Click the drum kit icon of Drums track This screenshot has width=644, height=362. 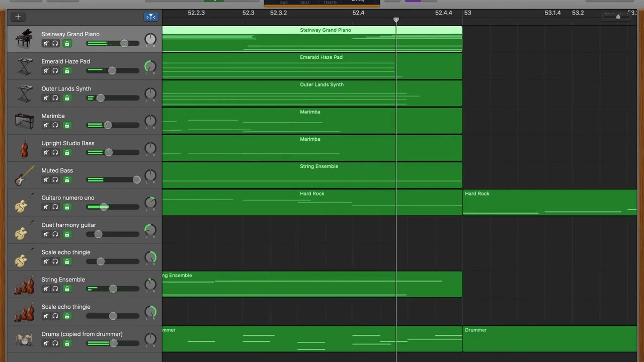click(x=24, y=339)
